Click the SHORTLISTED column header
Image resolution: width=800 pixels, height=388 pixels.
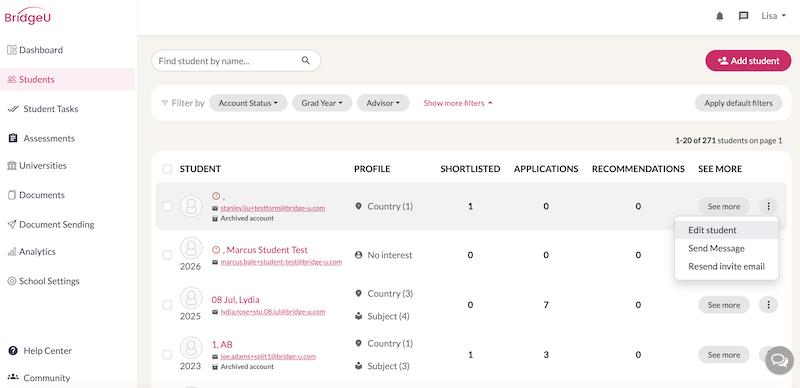click(470, 168)
